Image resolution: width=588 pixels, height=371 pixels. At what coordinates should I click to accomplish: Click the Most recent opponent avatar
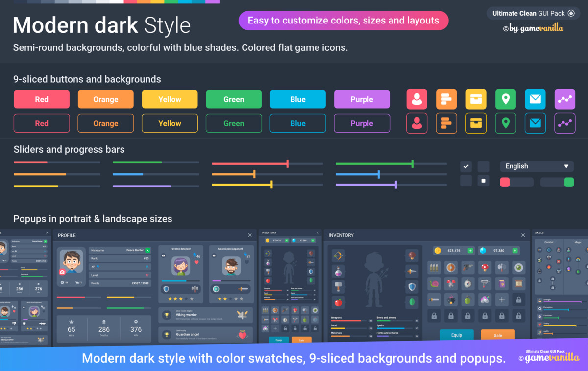pyautogui.click(x=231, y=266)
